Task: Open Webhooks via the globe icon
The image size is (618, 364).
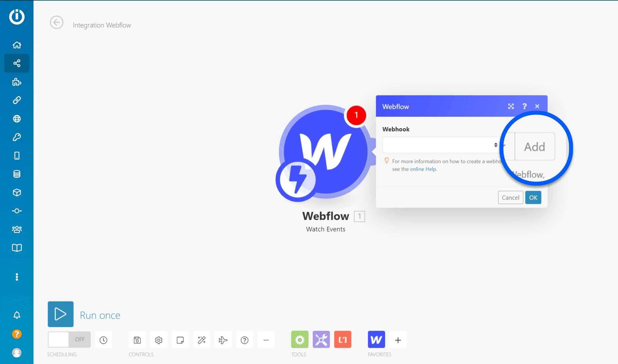Action: tap(17, 119)
